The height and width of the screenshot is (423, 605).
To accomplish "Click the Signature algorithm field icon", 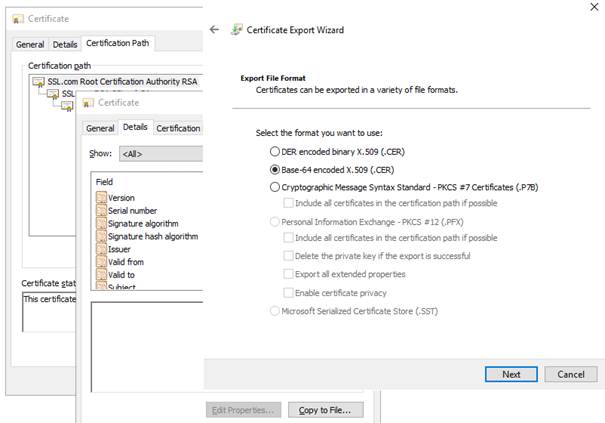I will point(101,224).
